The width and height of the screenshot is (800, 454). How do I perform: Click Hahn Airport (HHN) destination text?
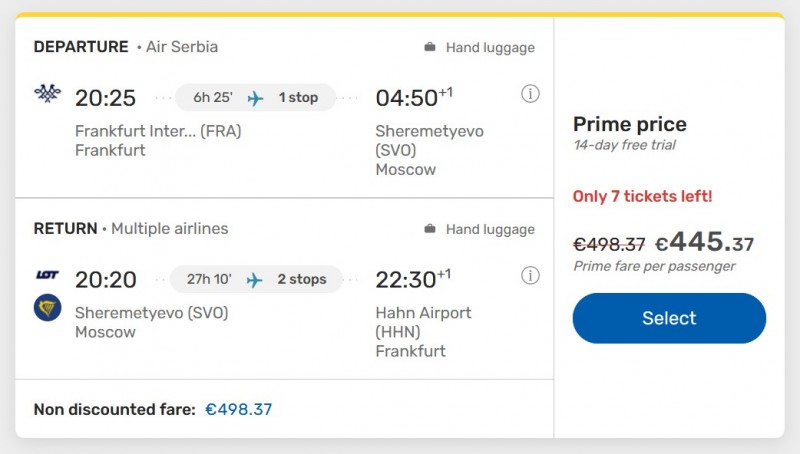click(423, 322)
